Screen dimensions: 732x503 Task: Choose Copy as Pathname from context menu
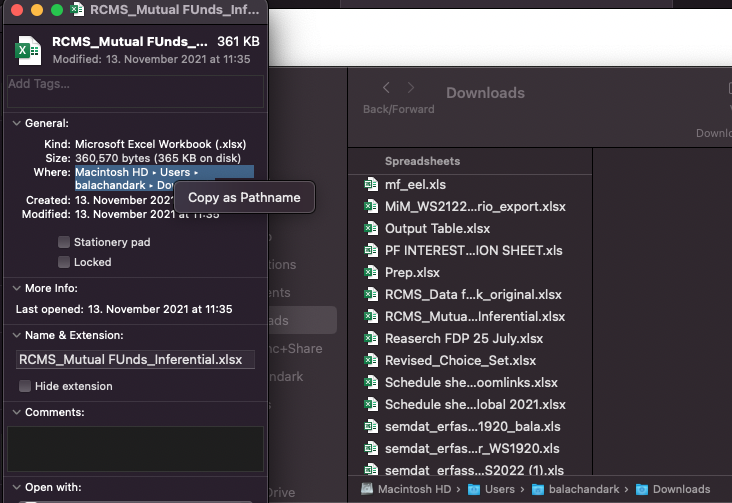(x=244, y=198)
